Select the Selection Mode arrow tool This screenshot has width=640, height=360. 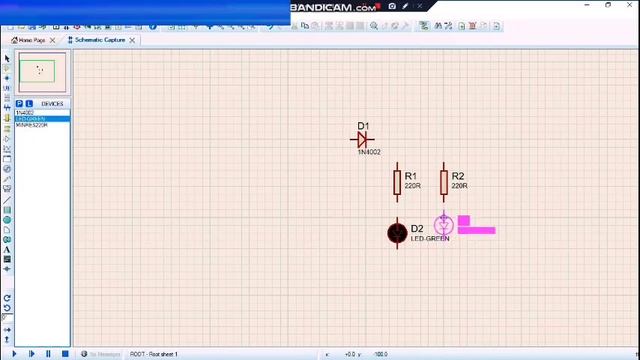coord(7,59)
